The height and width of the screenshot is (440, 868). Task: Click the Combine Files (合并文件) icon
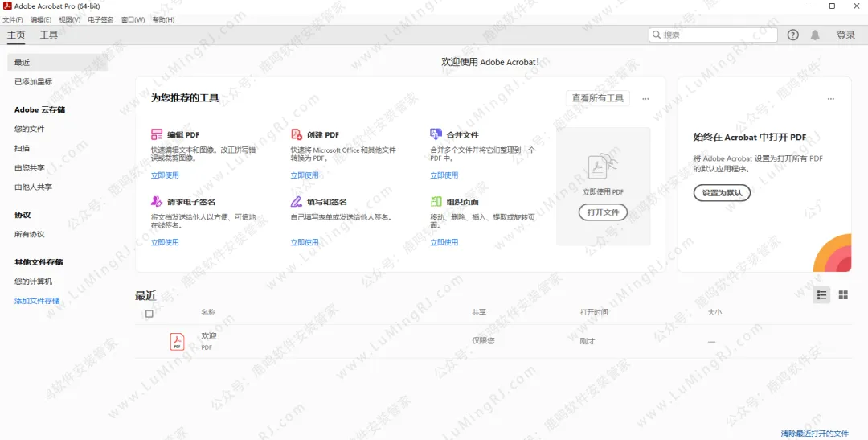[436, 134]
